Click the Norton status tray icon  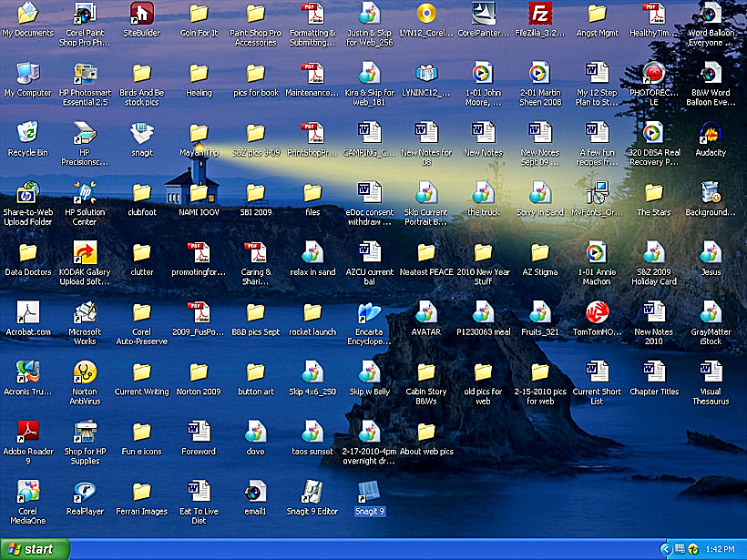pos(693,549)
